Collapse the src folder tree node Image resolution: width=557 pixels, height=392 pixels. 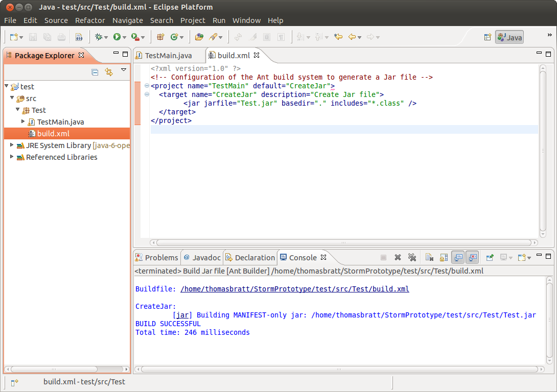click(12, 97)
